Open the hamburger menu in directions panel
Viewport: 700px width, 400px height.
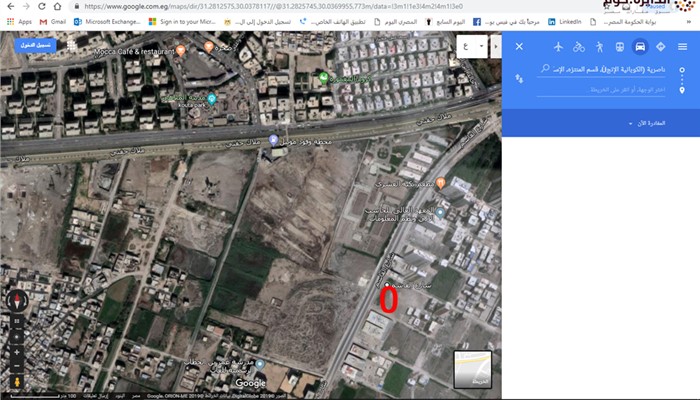point(682,46)
